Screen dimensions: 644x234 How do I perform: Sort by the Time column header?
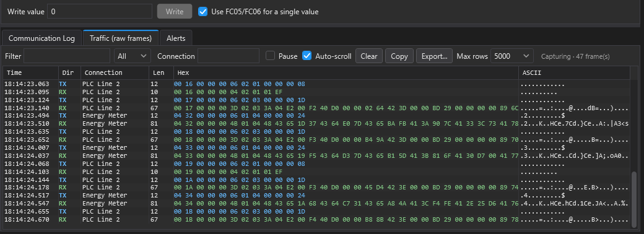(30, 72)
